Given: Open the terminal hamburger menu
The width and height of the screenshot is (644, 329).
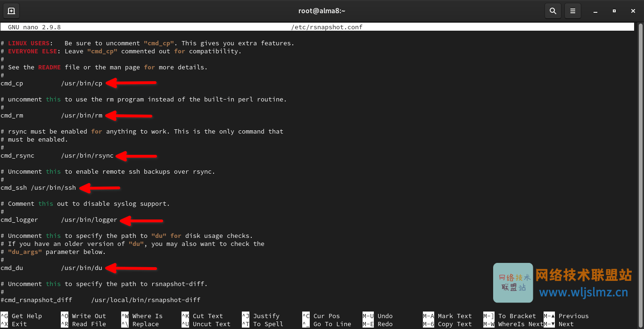Looking at the screenshot, I should coord(572,10).
